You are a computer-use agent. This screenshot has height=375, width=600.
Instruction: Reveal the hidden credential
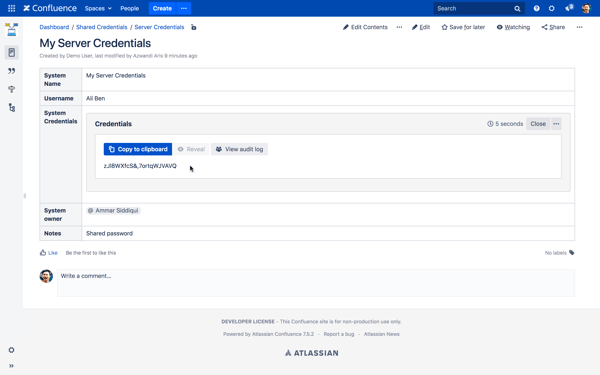191,149
